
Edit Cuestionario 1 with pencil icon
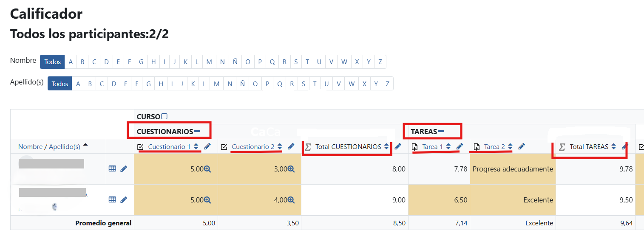point(207,146)
